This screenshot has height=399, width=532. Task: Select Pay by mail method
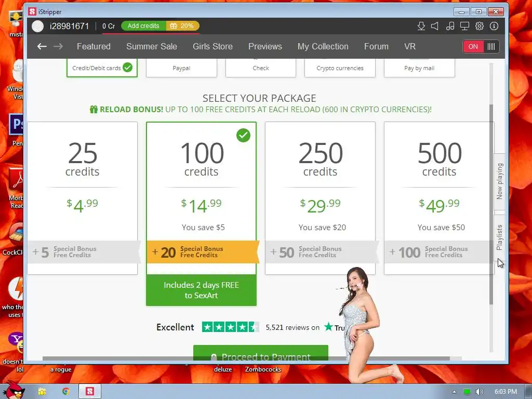(x=419, y=68)
